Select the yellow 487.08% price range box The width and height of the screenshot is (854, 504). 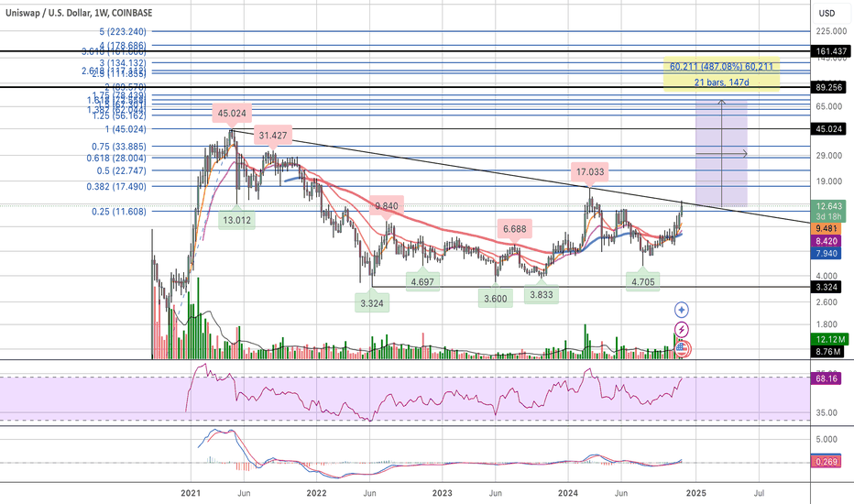[x=721, y=74]
